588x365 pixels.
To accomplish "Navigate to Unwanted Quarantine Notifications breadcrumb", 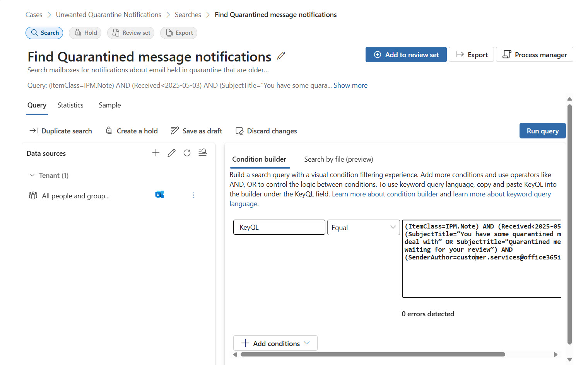I will pyautogui.click(x=109, y=15).
